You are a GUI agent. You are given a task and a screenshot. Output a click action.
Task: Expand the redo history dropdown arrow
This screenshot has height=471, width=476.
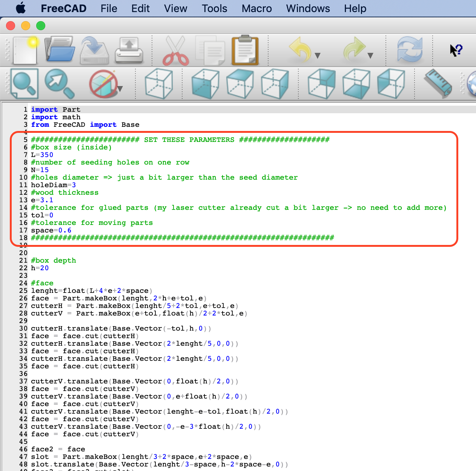[x=370, y=56]
